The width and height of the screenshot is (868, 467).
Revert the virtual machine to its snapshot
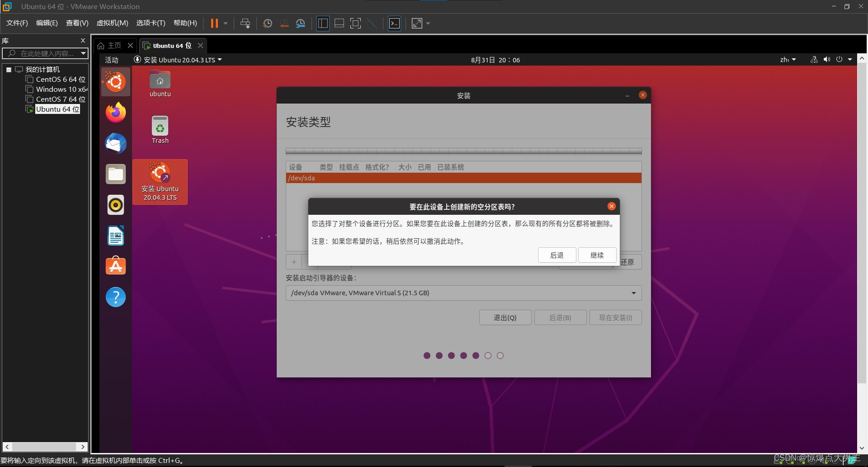[284, 24]
